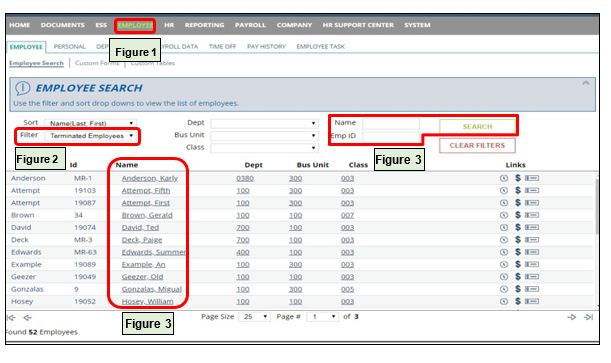The height and width of the screenshot is (363, 611).
Task: Click the CLEAR FILTERS button
Action: click(477, 146)
